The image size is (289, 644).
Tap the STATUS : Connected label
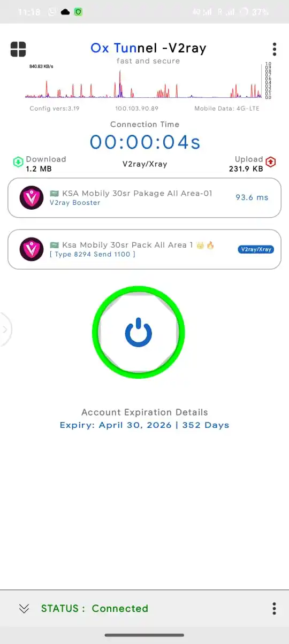(x=95, y=608)
